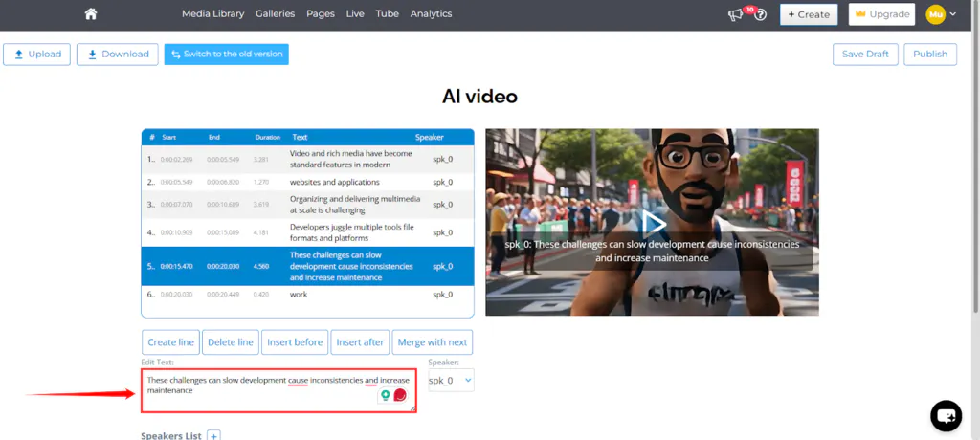Screen dimensions: 980x440
Task: Save the draft
Action: pyautogui.click(x=865, y=55)
